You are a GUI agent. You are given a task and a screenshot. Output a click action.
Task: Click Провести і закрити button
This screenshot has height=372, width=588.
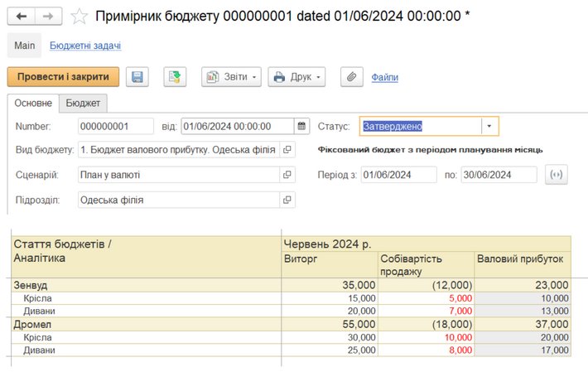coord(63,77)
